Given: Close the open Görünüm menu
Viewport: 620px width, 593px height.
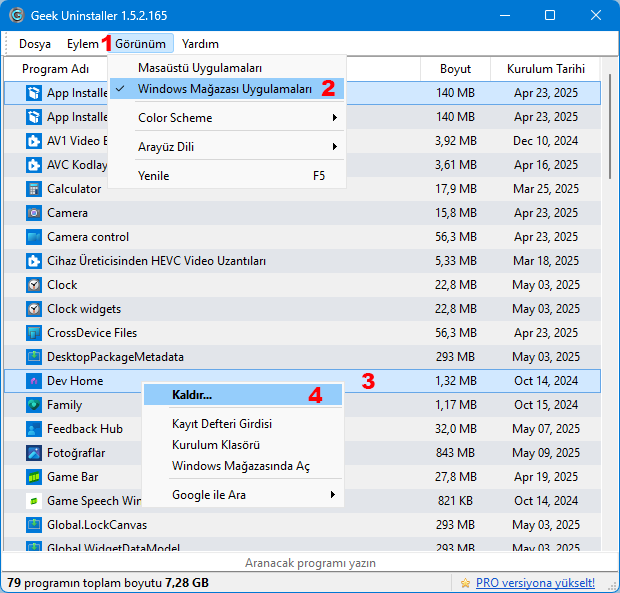Looking at the screenshot, I should [x=140, y=44].
